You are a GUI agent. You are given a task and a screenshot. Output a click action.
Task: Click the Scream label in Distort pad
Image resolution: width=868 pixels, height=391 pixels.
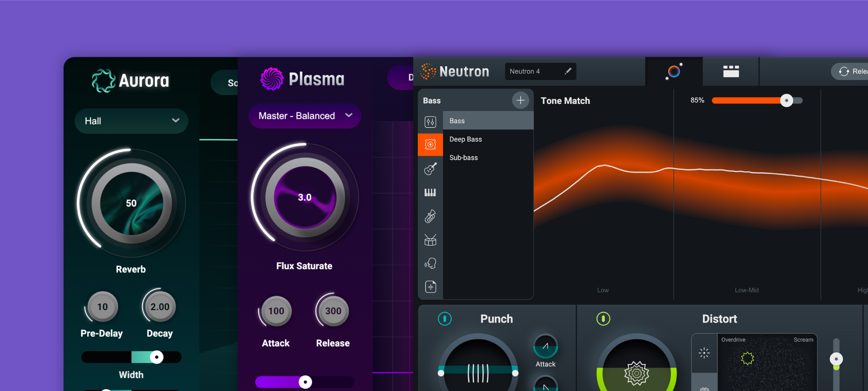(803, 340)
